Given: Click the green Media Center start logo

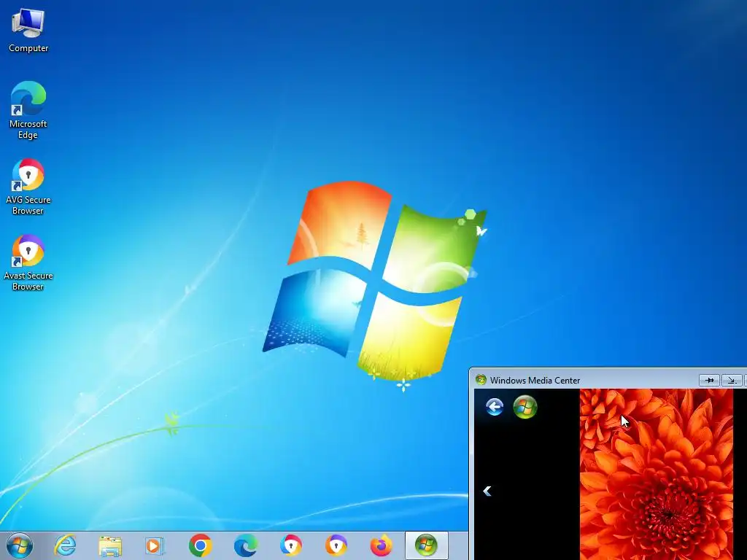Looking at the screenshot, I should click(525, 407).
